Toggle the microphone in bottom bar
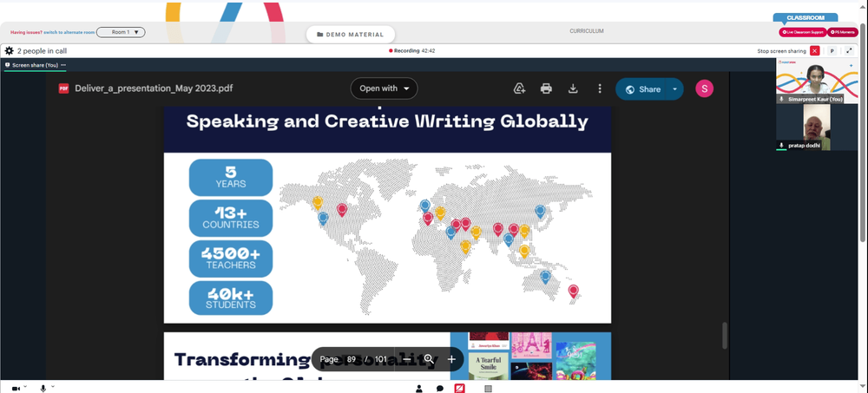Screen dimensions: 868x393 tap(43, 389)
